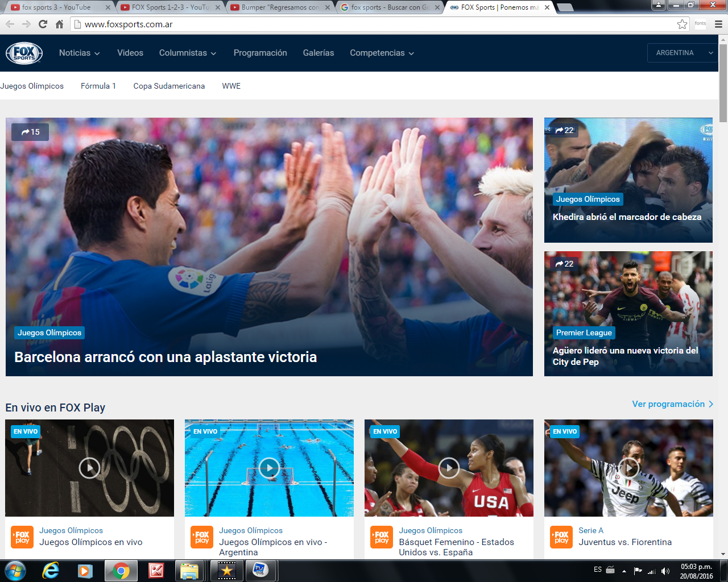This screenshot has width=728, height=582.
Task: Open the Programación menu item
Action: point(260,53)
